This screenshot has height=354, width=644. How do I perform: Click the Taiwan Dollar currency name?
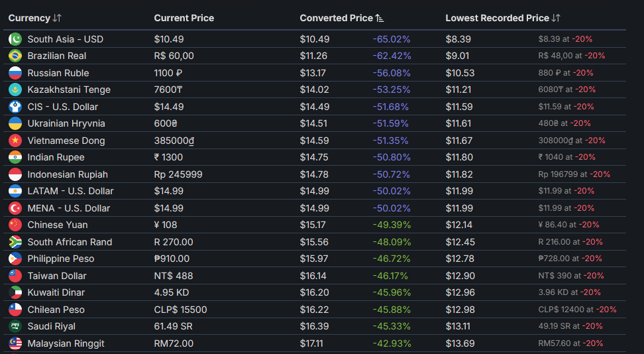coord(57,276)
